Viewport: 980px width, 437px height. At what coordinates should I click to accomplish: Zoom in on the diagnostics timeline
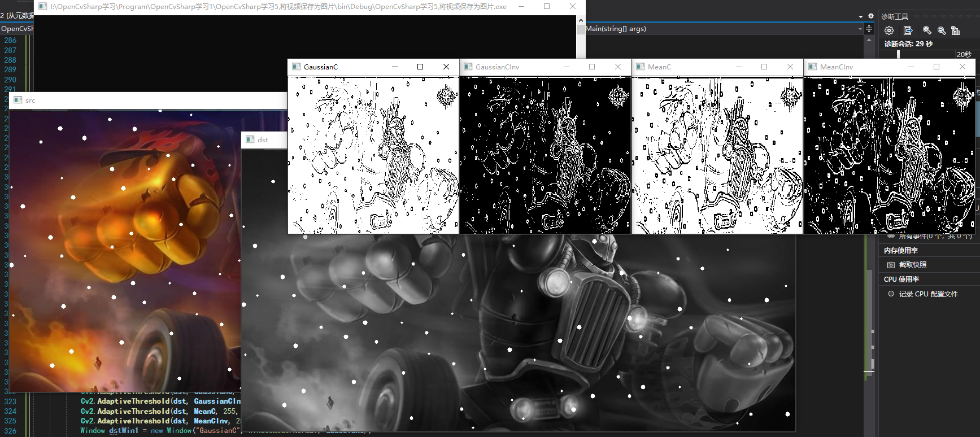click(x=927, y=30)
